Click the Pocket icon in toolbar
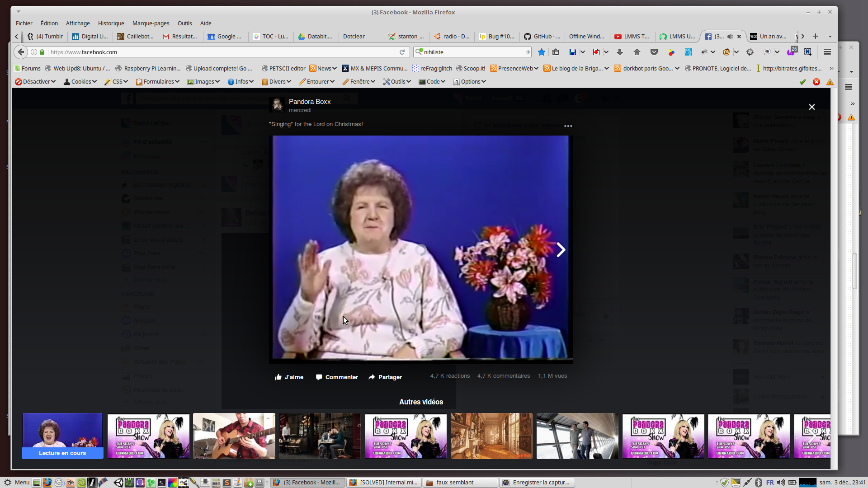This screenshot has height=488, width=868. pos(654,52)
